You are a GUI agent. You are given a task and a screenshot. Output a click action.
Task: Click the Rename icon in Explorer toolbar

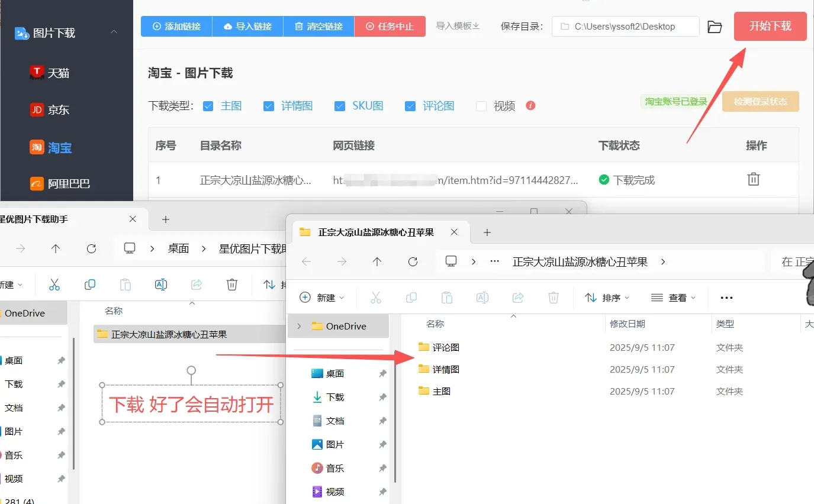tap(482, 297)
